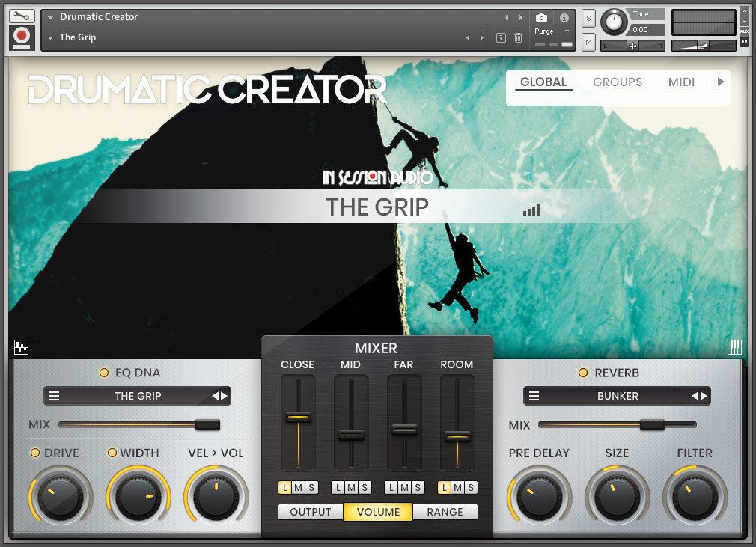Viewport: 756px width, 547px height.
Task: Select the OUTPUT mixer mode button
Action: click(x=310, y=512)
